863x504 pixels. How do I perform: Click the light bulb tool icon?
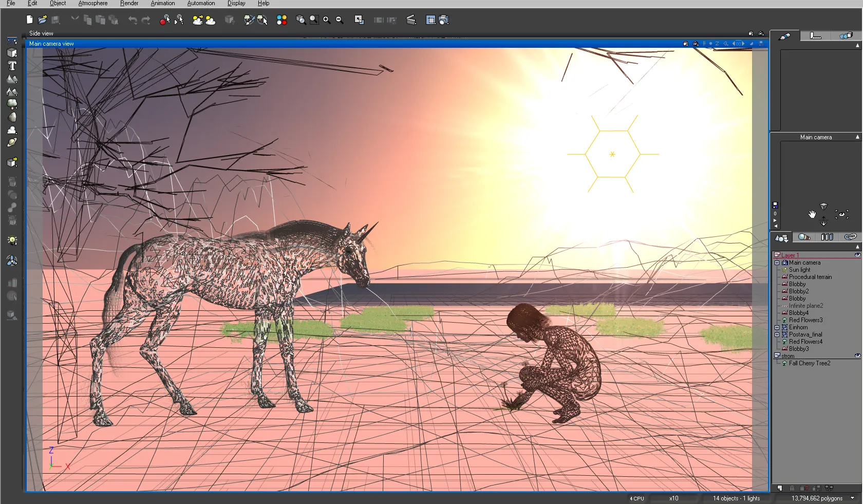[12, 240]
